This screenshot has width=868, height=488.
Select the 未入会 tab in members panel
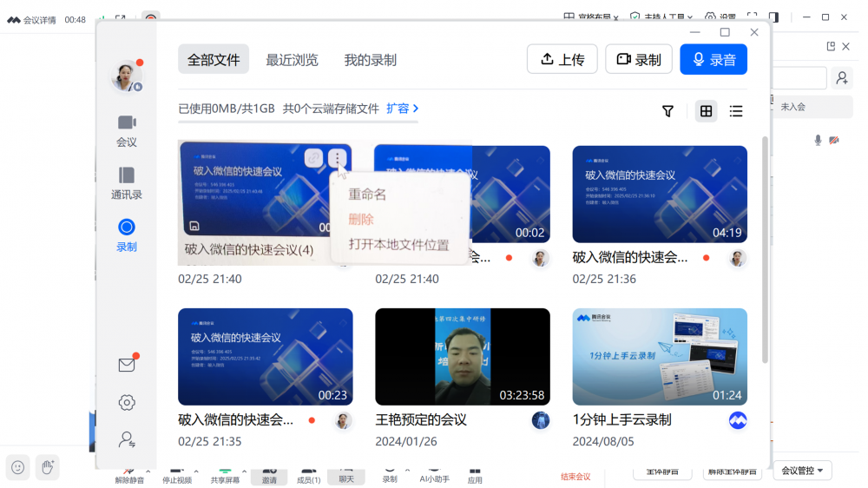[792, 107]
